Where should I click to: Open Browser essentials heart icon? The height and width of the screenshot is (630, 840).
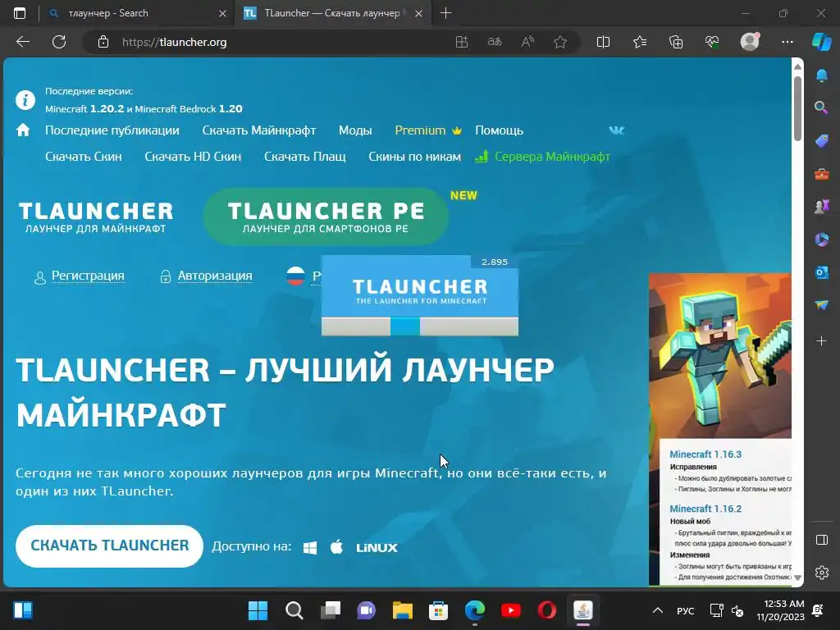click(712, 42)
